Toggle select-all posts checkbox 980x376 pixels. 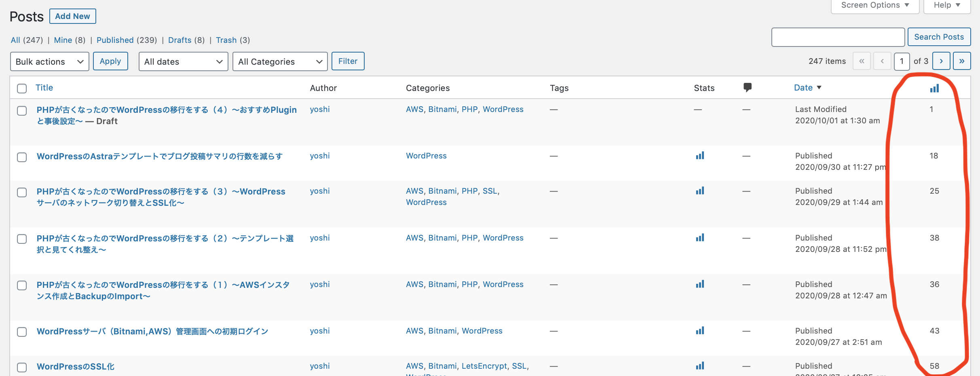tap(22, 88)
